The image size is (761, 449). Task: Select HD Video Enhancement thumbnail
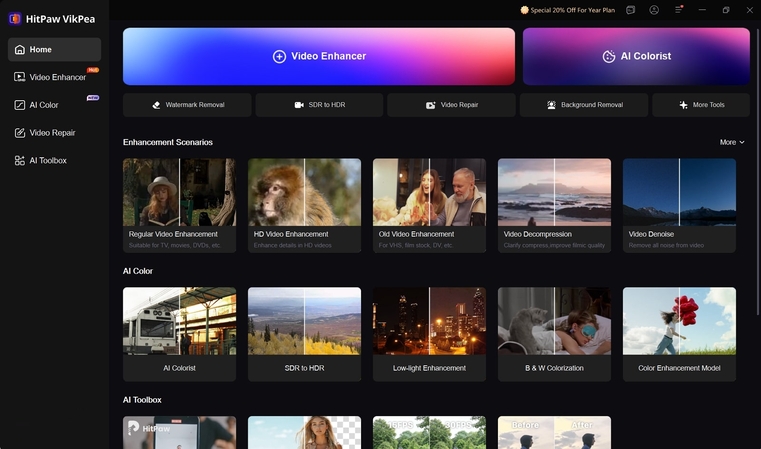(x=304, y=192)
